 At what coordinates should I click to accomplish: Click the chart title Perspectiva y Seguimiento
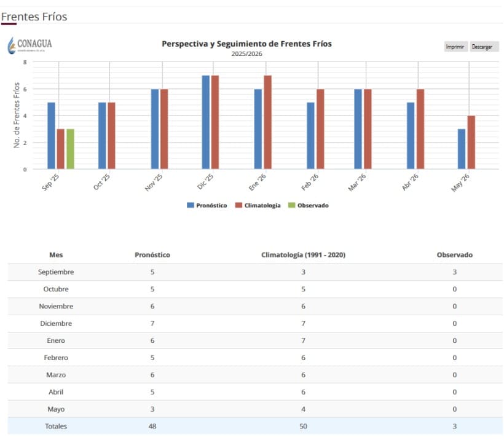click(246, 44)
